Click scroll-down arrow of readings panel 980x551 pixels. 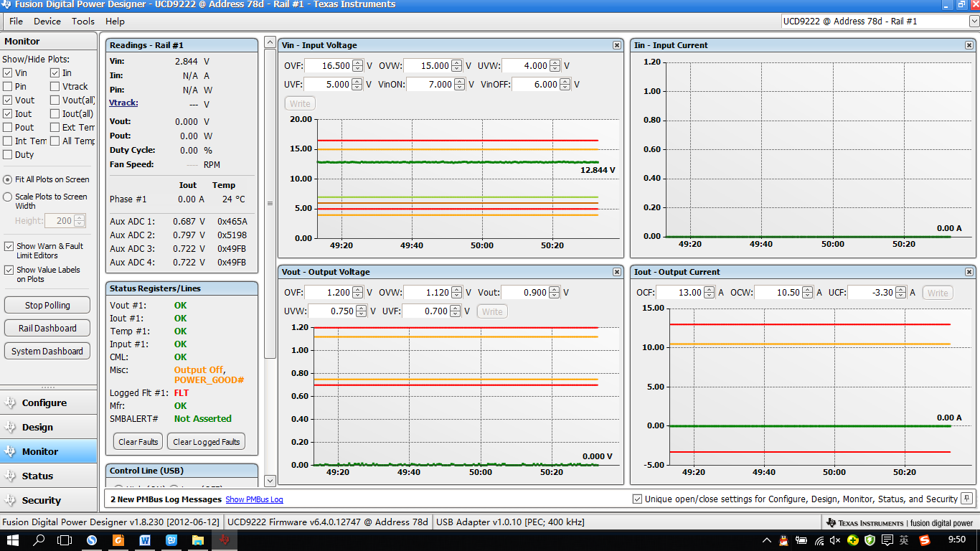[270, 481]
